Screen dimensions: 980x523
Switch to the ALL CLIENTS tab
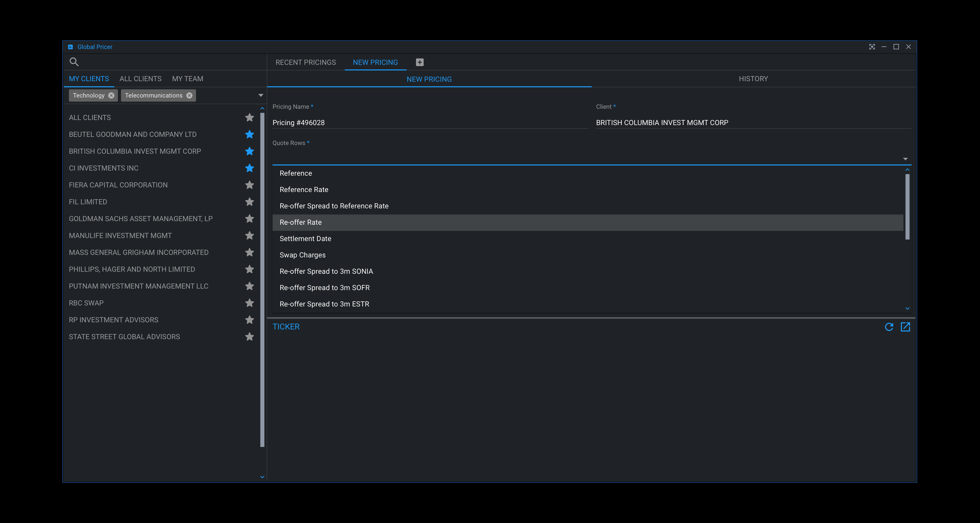[x=140, y=79]
